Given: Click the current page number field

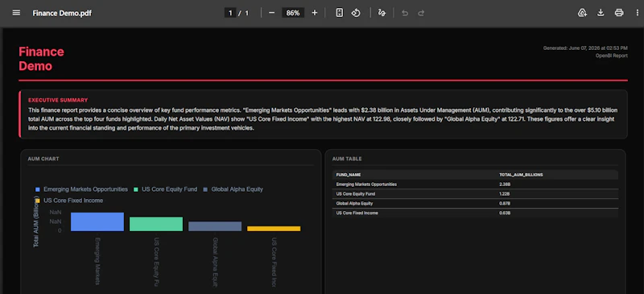Looking at the screenshot, I should pos(230,13).
